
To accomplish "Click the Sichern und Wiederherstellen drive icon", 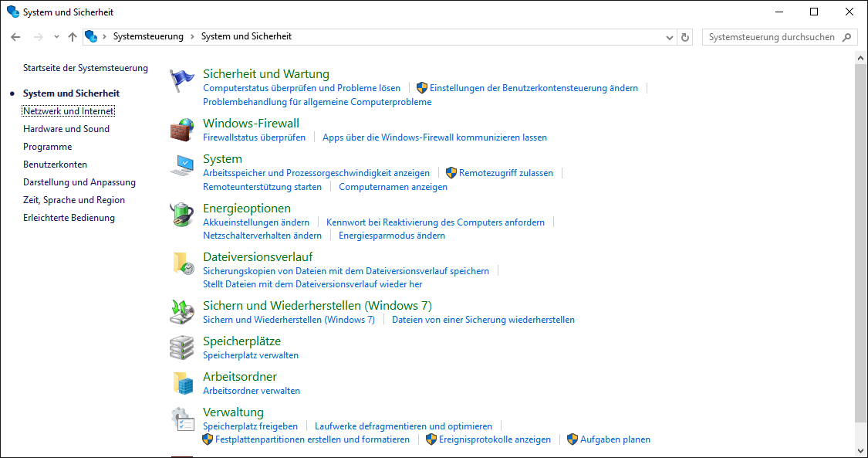I will (181, 312).
